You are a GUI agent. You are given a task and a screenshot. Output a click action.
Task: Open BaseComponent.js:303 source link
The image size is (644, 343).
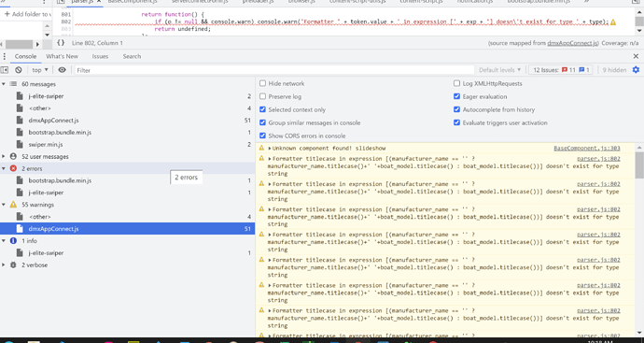587,148
